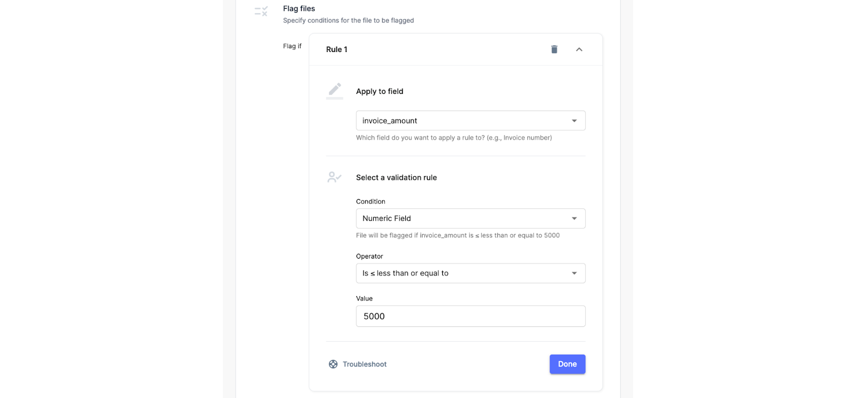
Task: Click the Rule 1 header title
Action: pyautogui.click(x=336, y=49)
